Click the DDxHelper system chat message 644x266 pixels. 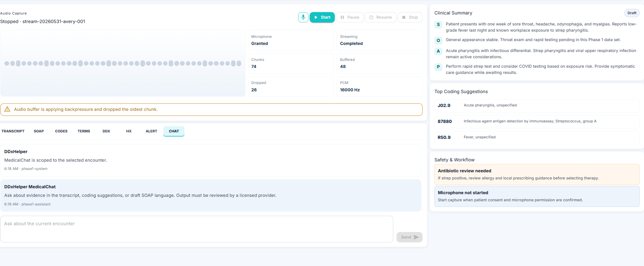click(x=211, y=160)
